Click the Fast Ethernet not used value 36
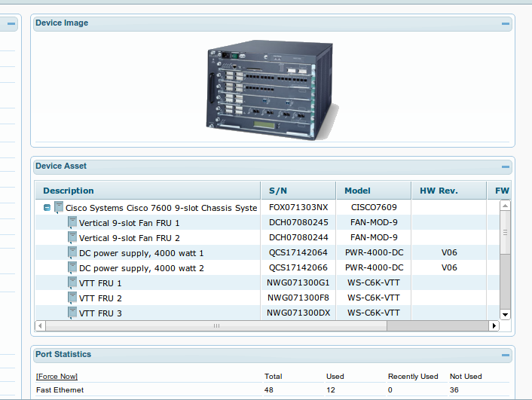532x400 pixels. click(x=454, y=390)
